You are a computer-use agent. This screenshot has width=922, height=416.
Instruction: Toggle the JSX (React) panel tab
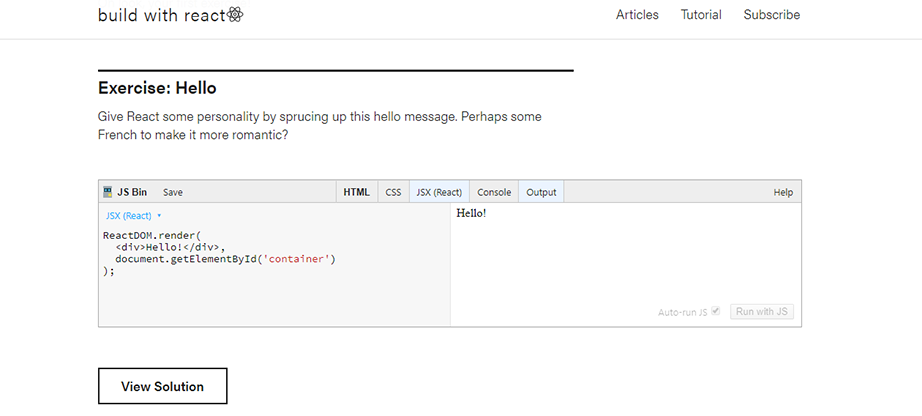tap(439, 192)
